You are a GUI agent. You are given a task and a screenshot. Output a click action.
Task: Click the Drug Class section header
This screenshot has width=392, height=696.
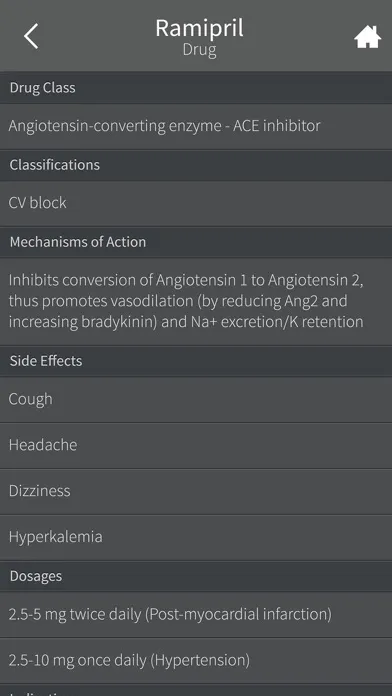(196, 88)
